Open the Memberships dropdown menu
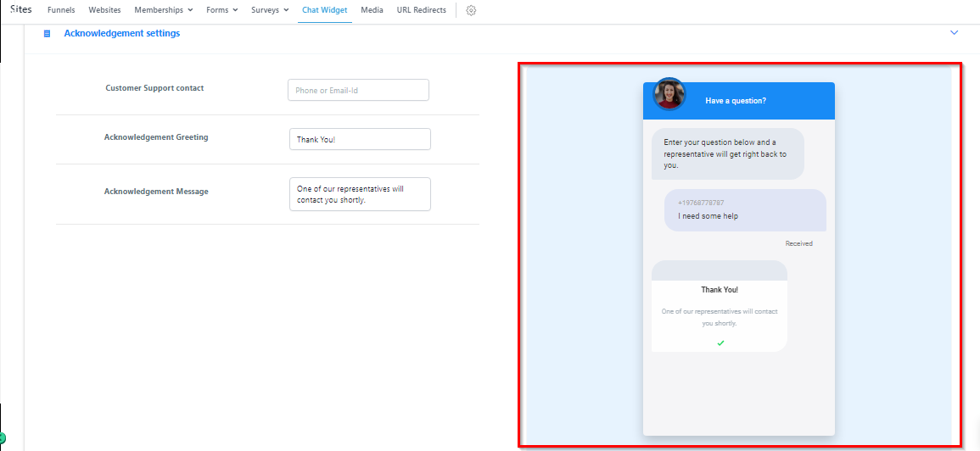 [163, 10]
